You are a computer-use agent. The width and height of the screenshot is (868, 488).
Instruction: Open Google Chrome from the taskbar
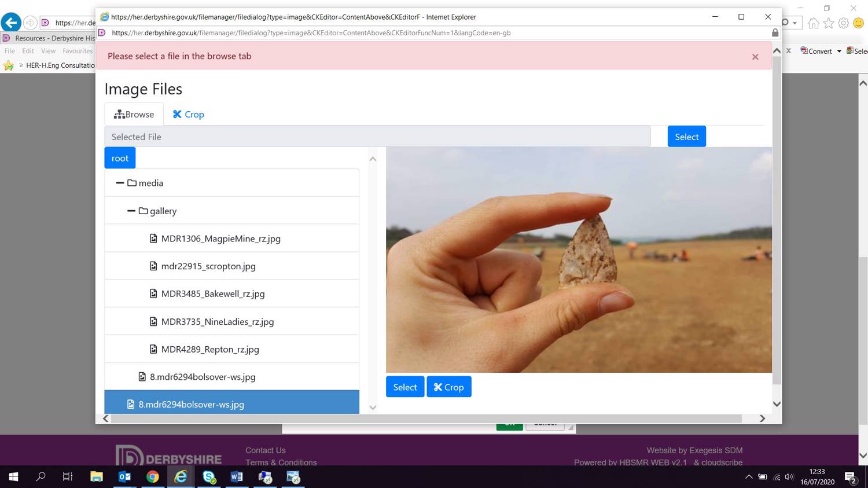(153, 477)
